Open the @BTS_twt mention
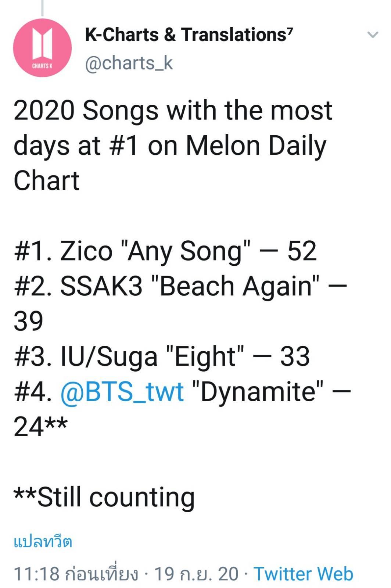Image resolution: width=391 pixels, height=588 pixels. 122,392
